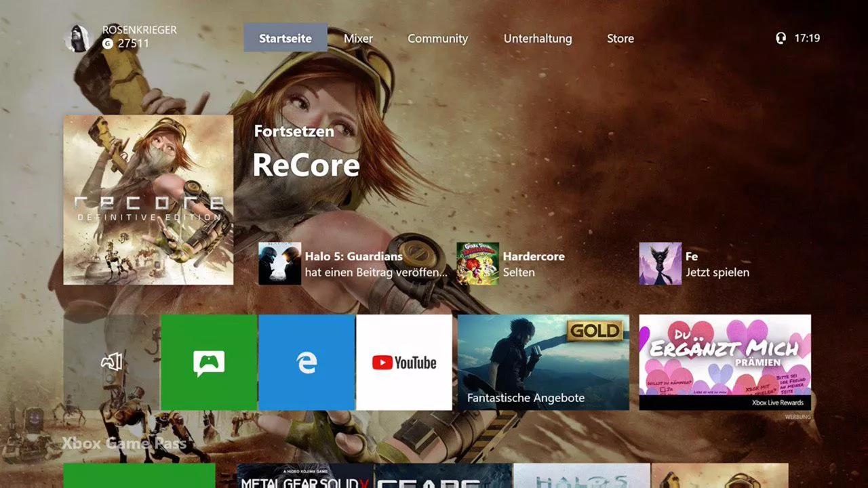868x488 pixels.
Task: Click the gamerscore value 27511
Action: pos(133,43)
